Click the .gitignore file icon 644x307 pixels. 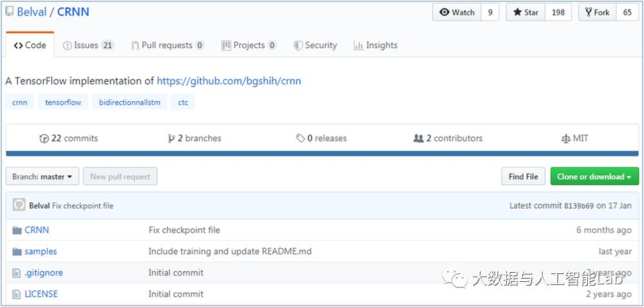point(16,273)
